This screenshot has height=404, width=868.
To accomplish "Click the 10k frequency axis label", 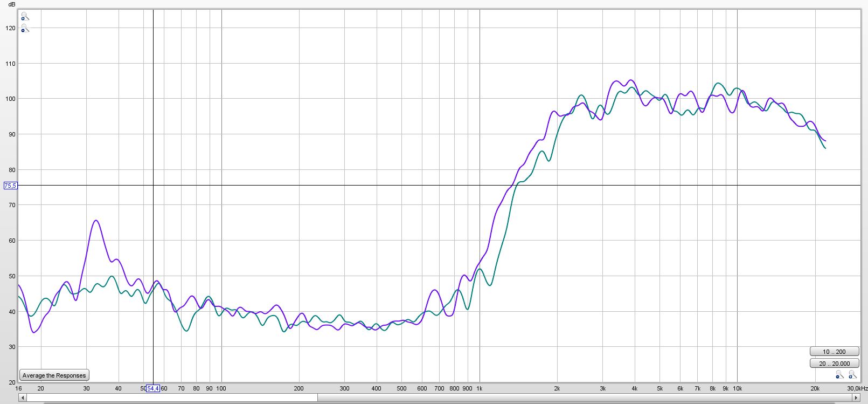I will coord(737,388).
